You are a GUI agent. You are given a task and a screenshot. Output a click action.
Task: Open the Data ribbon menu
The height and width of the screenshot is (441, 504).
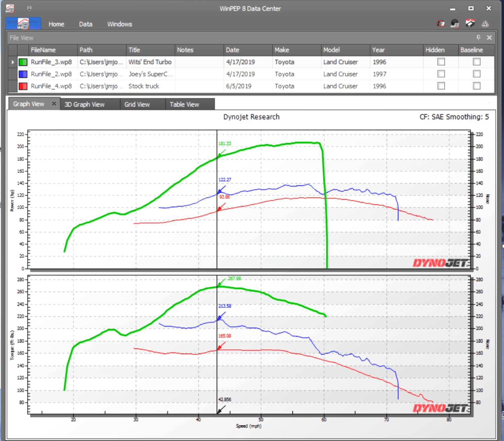tap(86, 24)
